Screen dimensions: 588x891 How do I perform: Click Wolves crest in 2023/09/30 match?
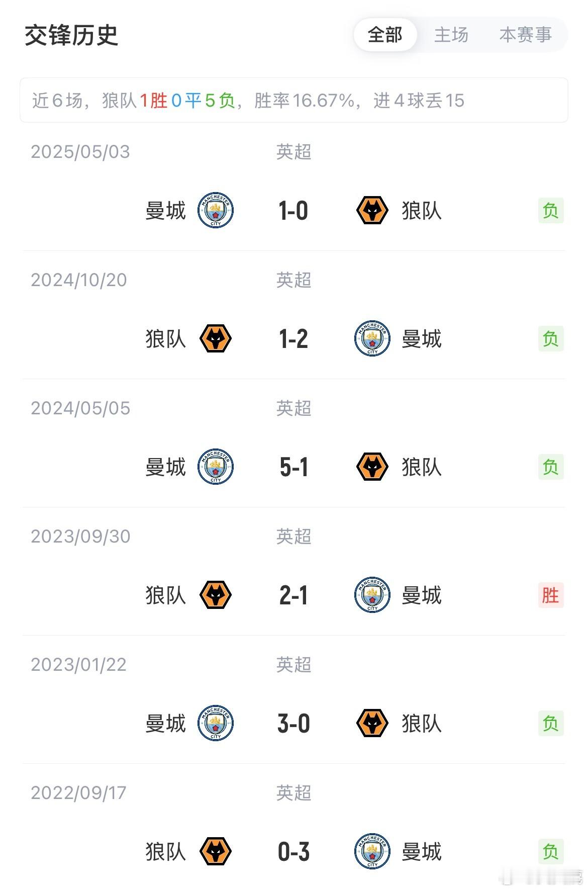coord(216,595)
